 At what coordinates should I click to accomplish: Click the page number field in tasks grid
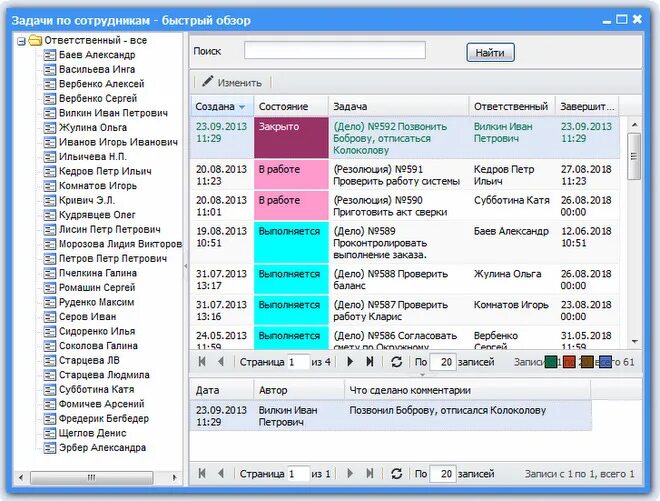tap(298, 362)
